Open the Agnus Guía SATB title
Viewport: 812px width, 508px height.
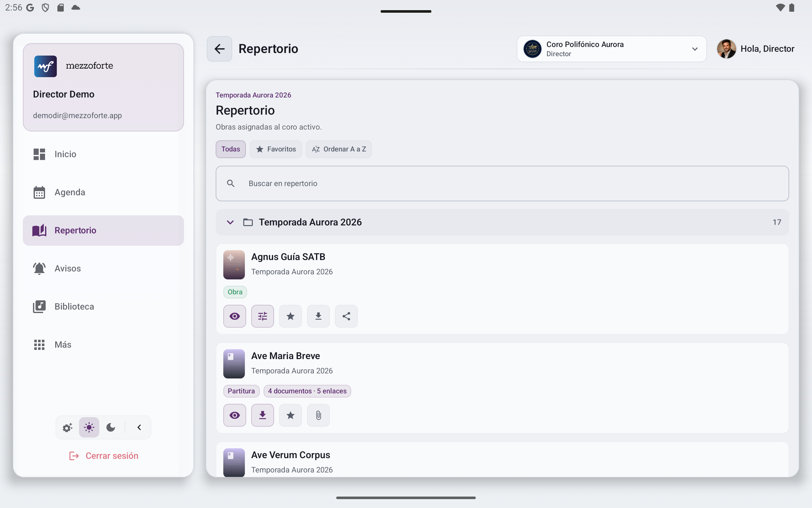[288, 257]
